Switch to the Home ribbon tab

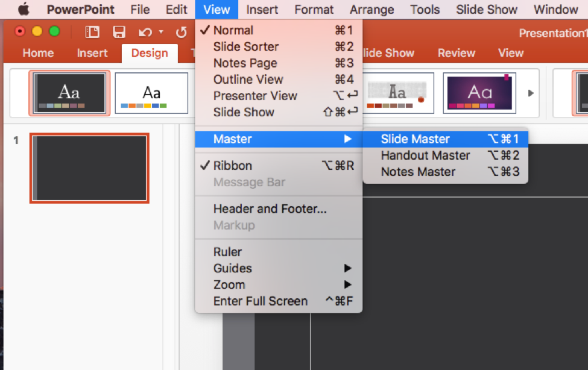click(x=37, y=53)
